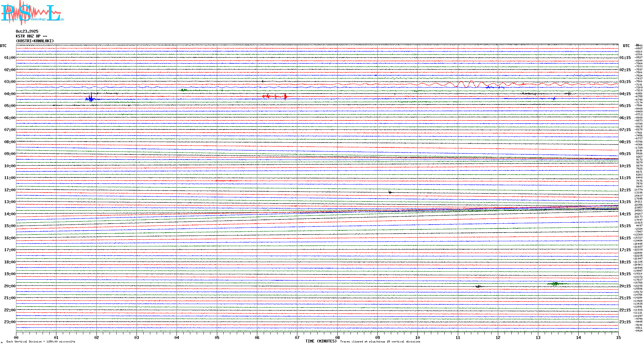Click minute 15 on the time axis
644x346 pixels.
coord(618,338)
